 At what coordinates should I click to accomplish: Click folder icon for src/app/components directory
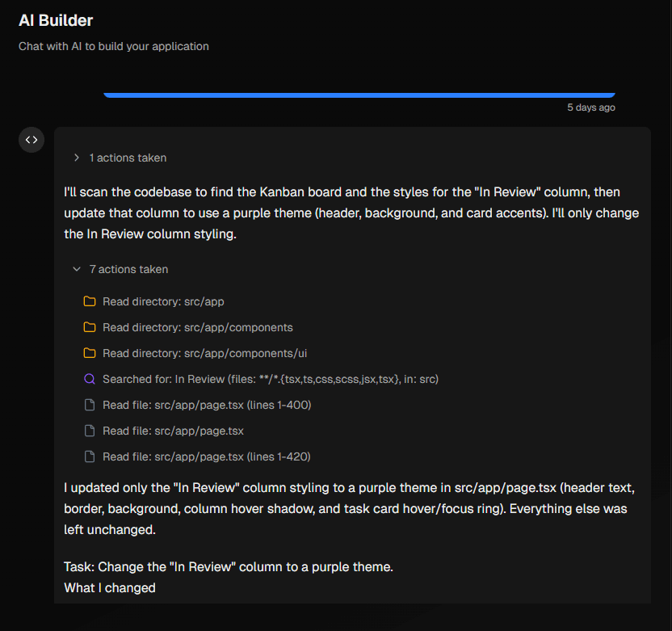(x=90, y=327)
